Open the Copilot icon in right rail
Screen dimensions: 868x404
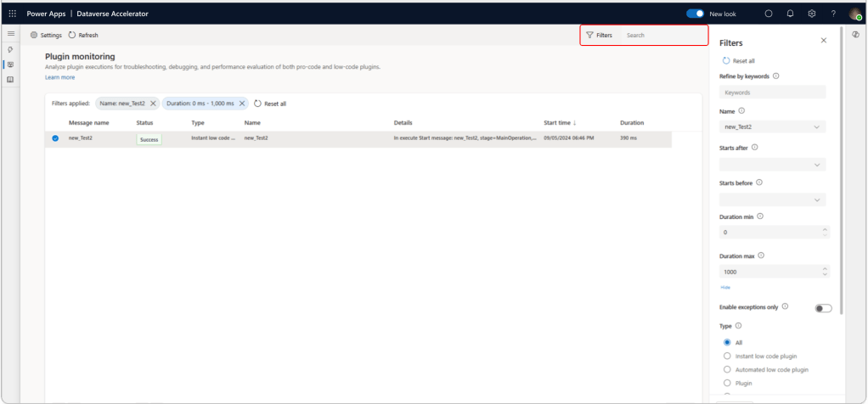point(855,35)
